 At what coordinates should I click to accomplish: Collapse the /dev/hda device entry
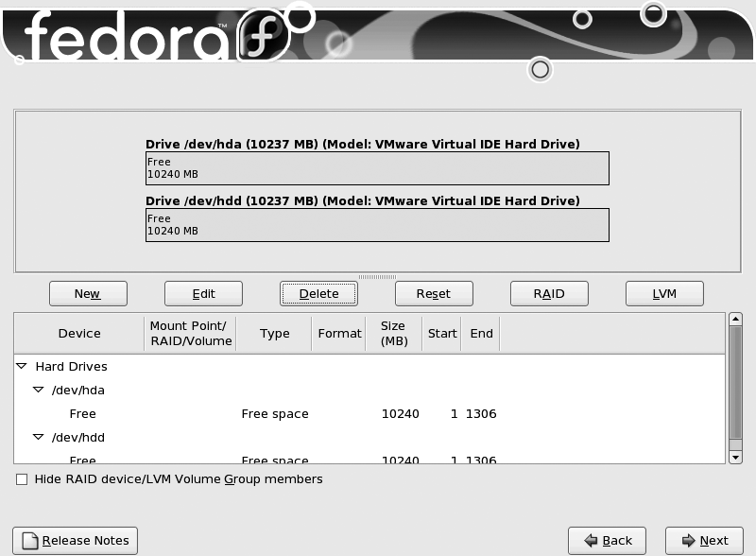tap(38, 390)
